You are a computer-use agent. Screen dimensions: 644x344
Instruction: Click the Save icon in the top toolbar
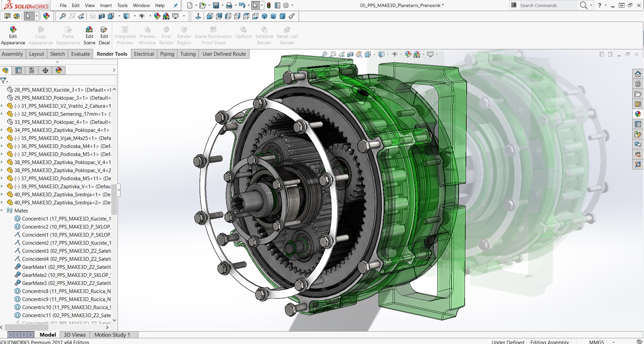tap(216, 5)
